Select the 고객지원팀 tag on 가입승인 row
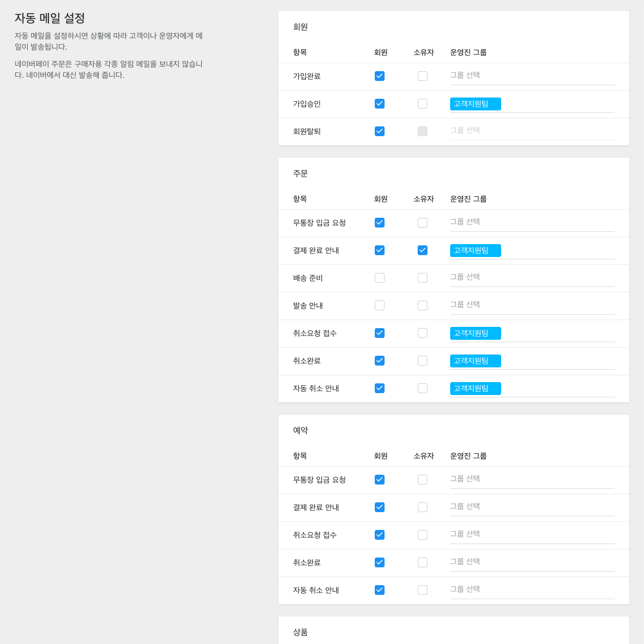 coord(475,103)
